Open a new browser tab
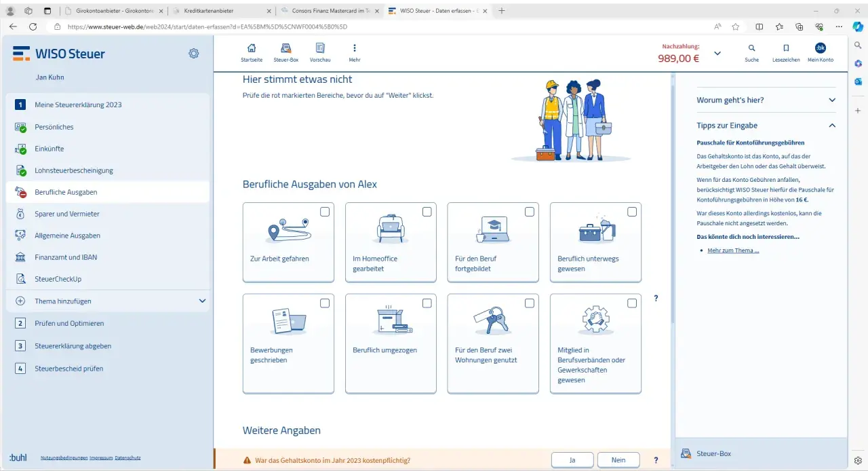Image resolution: width=868 pixels, height=471 pixels. (502, 11)
